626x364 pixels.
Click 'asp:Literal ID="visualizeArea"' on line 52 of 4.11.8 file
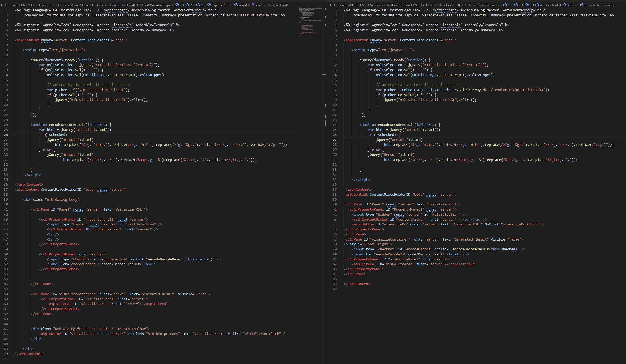384,264
